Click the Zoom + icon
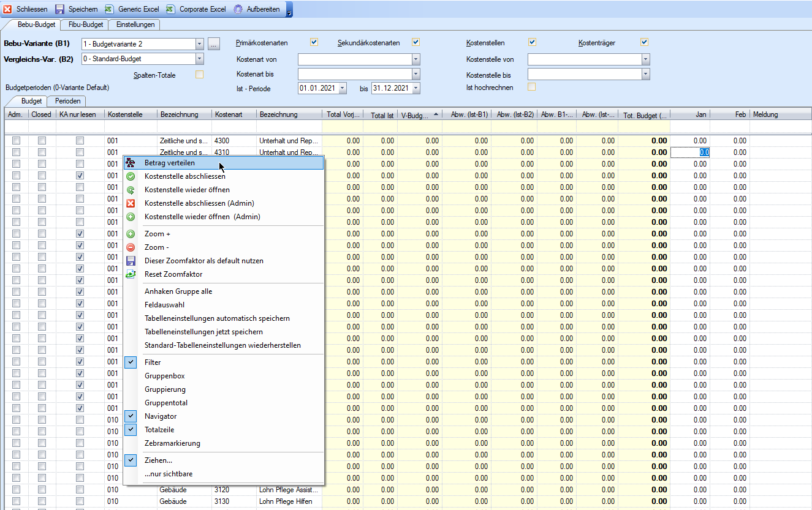This screenshot has width=812, height=510. tap(131, 234)
